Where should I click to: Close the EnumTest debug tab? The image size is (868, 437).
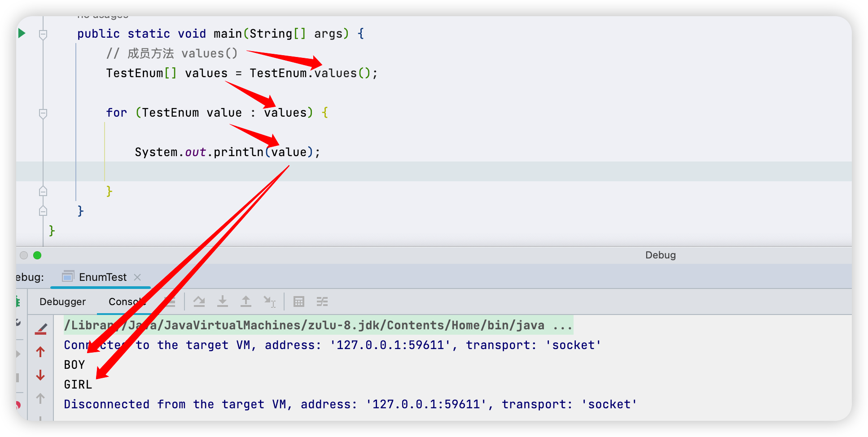point(137,277)
